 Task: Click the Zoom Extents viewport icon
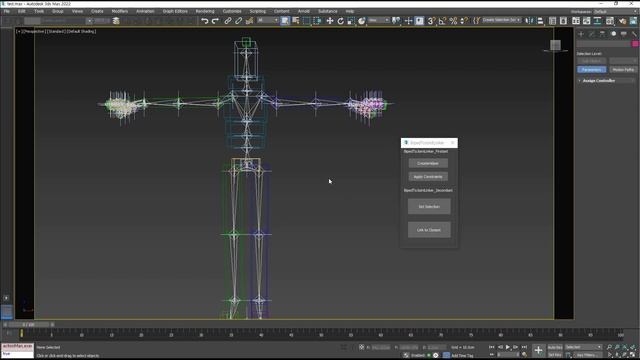point(625,347)
